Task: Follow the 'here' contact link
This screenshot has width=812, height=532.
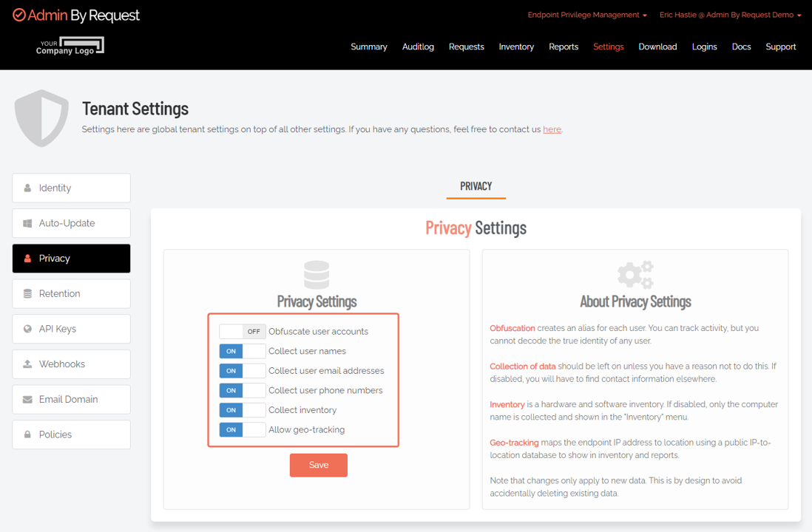Action: tap(552, 129)
